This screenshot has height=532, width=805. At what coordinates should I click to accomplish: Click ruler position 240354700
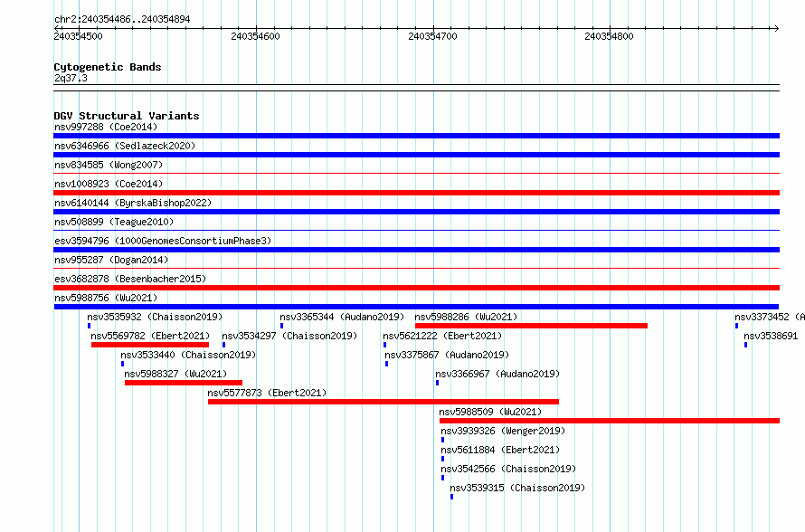[x=432, y=36]
